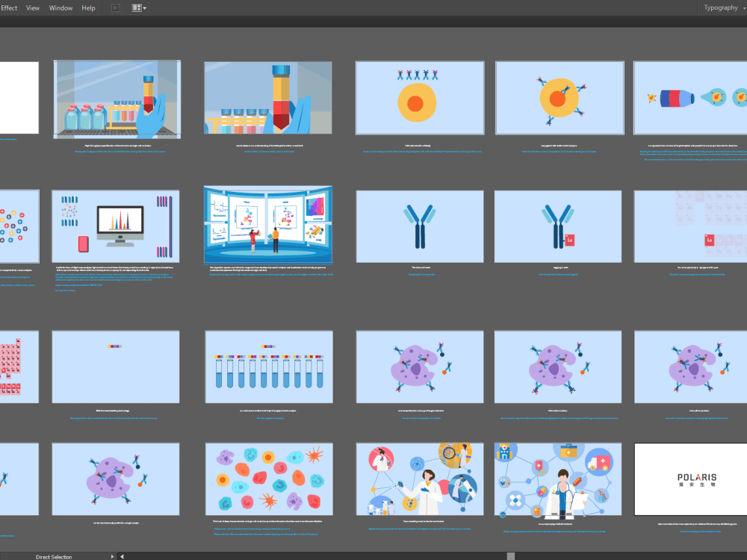747x560 pixels.
Task: Select antibody with red La tag artboard
Action: coord(558,226)
